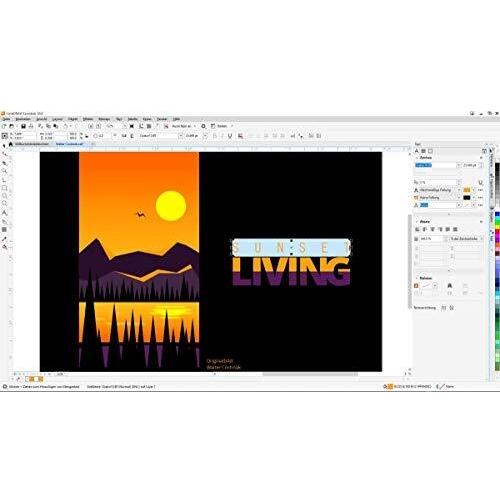Switch to Walter Czolniak.cdr document tab
This screenshot has height=500, width=500.
[x=69, y=144]
